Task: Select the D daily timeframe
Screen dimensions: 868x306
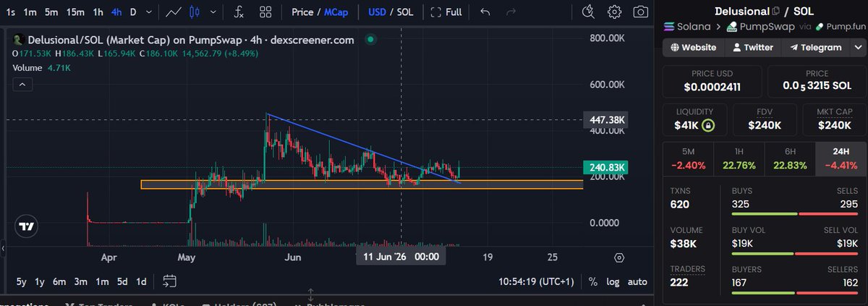Action: click(132, 12)
